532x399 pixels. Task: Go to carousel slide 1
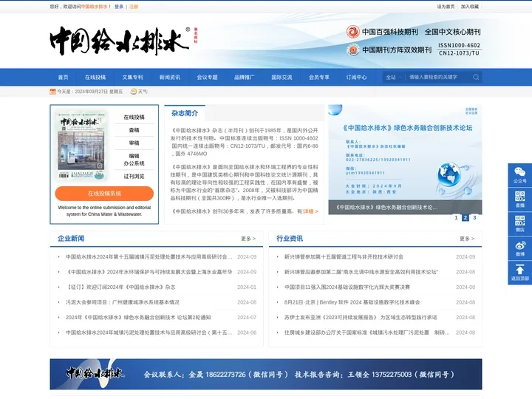pyautogui.click(x=456, y=217)
